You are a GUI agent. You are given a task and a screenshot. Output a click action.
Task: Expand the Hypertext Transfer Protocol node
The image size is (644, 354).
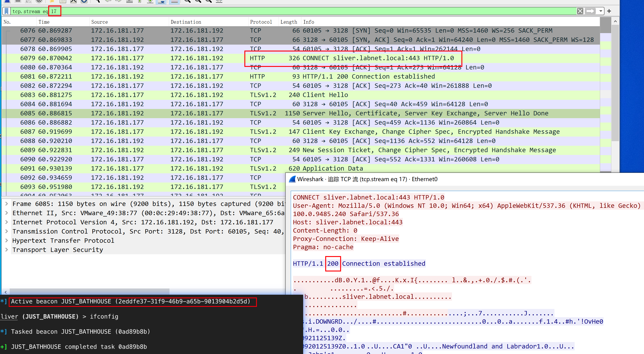[6, 240]
